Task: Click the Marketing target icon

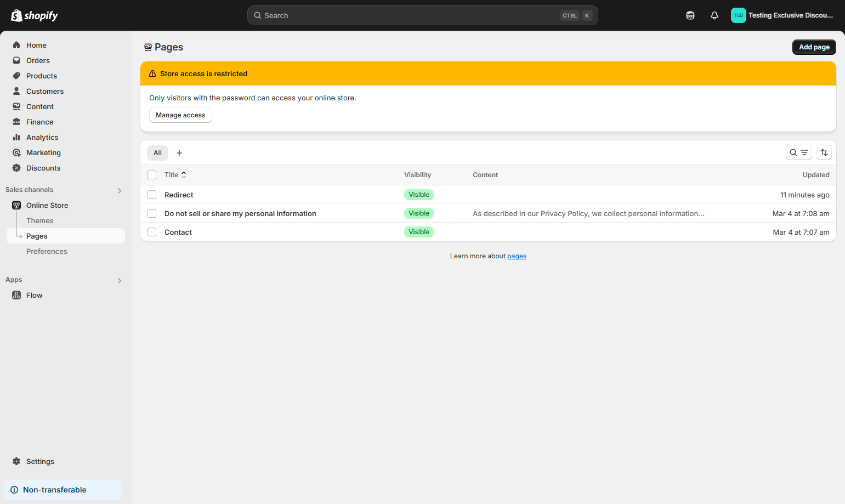Action: coord(16,152)
